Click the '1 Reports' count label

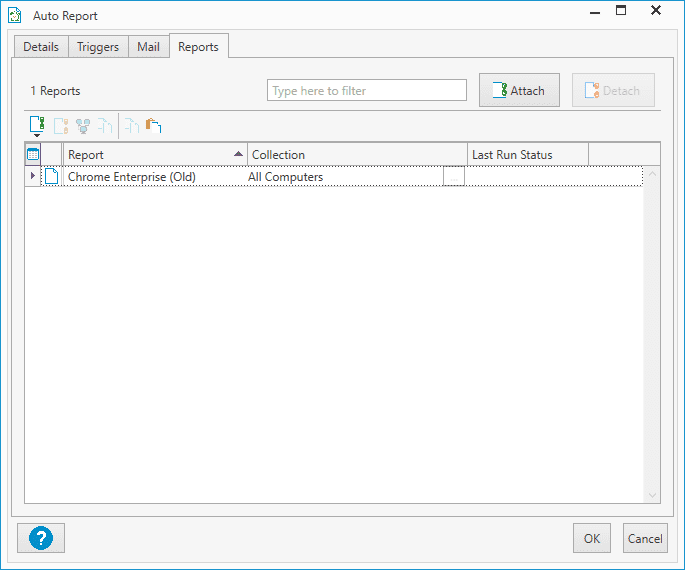[55, 91]
